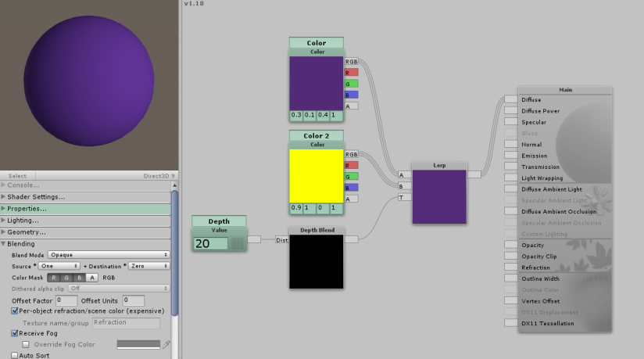Click the settings panel vertical scrollbar
Image resolution: width=644 pixels, height=359 pixels.
[174, 253]
